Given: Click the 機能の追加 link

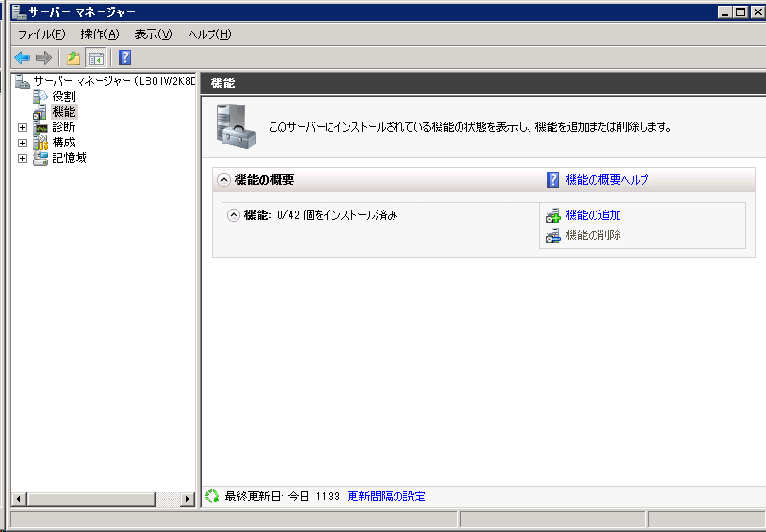Looking at the screenshot, I should pyautogui.click(x=593, y=215).
